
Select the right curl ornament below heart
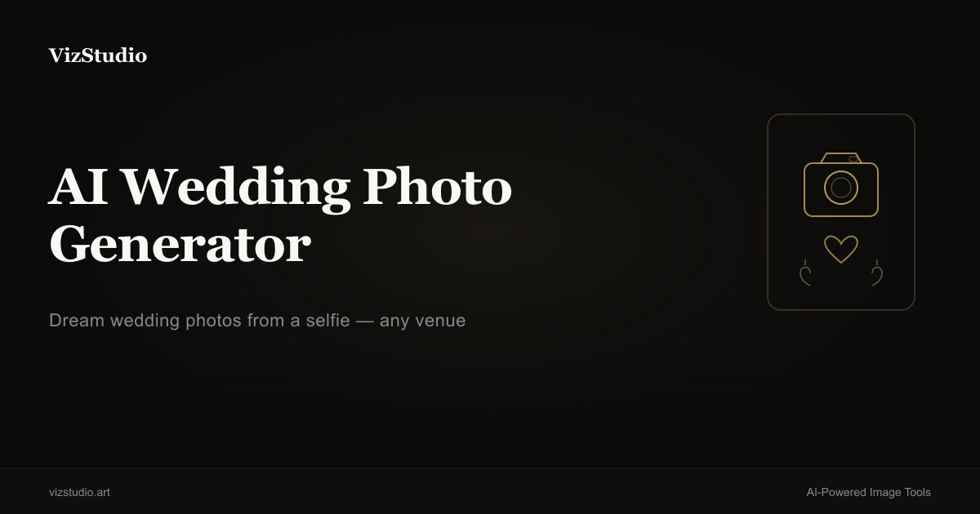(x=877, y=273)
